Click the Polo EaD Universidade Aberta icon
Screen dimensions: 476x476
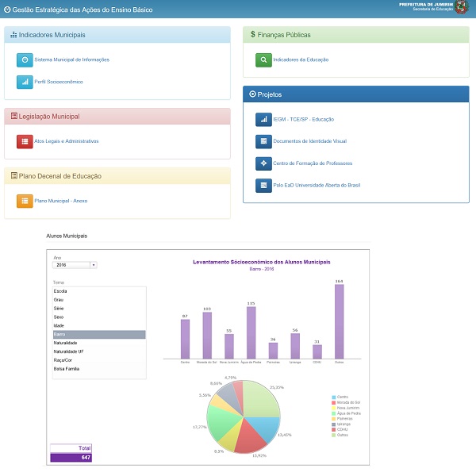263,185
